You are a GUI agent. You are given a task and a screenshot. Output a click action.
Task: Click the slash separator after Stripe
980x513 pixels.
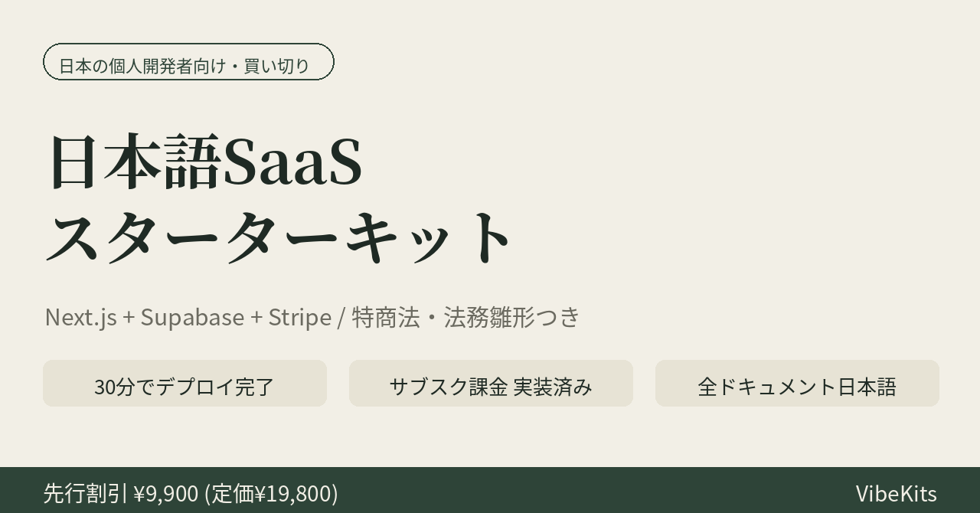pyautogui.click(x=341, y=317)
